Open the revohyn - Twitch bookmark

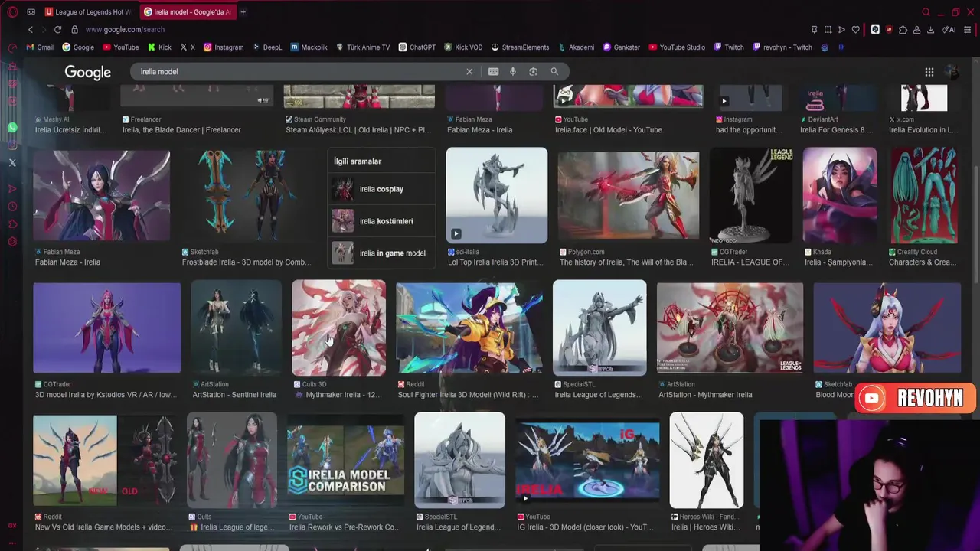(782, 47)
